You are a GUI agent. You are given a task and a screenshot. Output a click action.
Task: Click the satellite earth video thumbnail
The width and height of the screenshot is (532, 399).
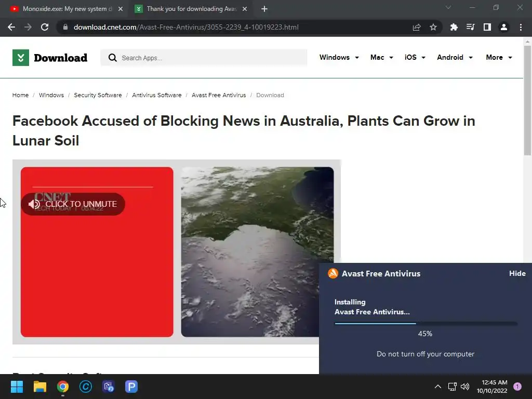point(257,252)
